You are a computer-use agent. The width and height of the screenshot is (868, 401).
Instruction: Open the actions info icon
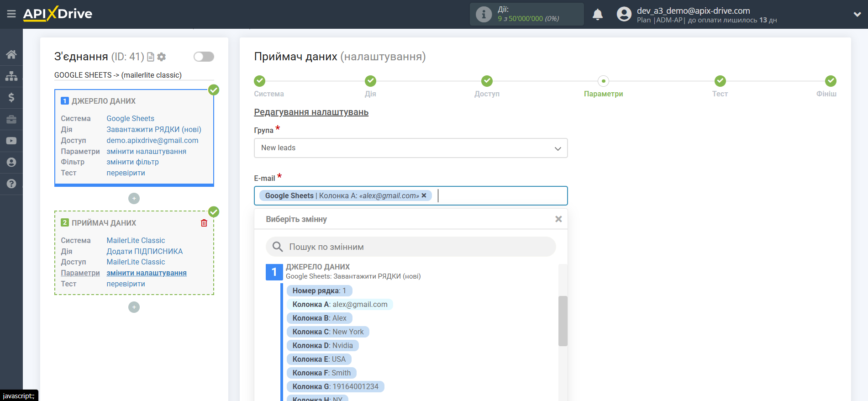tap(484, 14)
